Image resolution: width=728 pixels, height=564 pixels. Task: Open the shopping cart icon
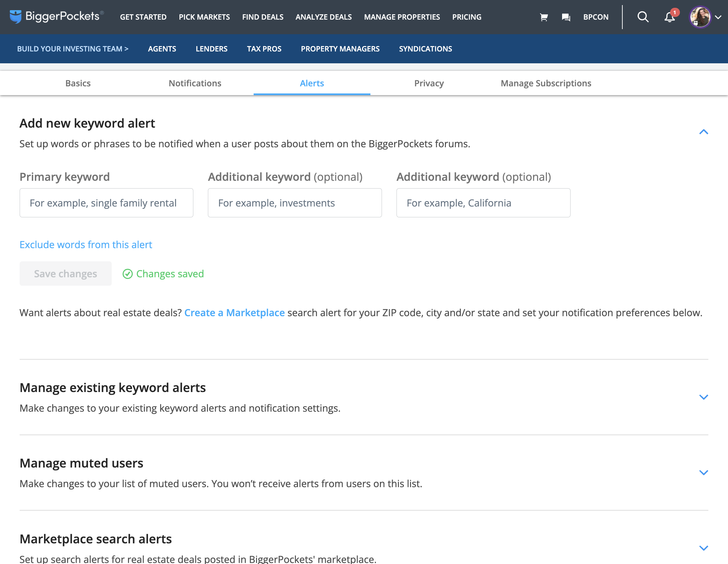tap(544, 17)
